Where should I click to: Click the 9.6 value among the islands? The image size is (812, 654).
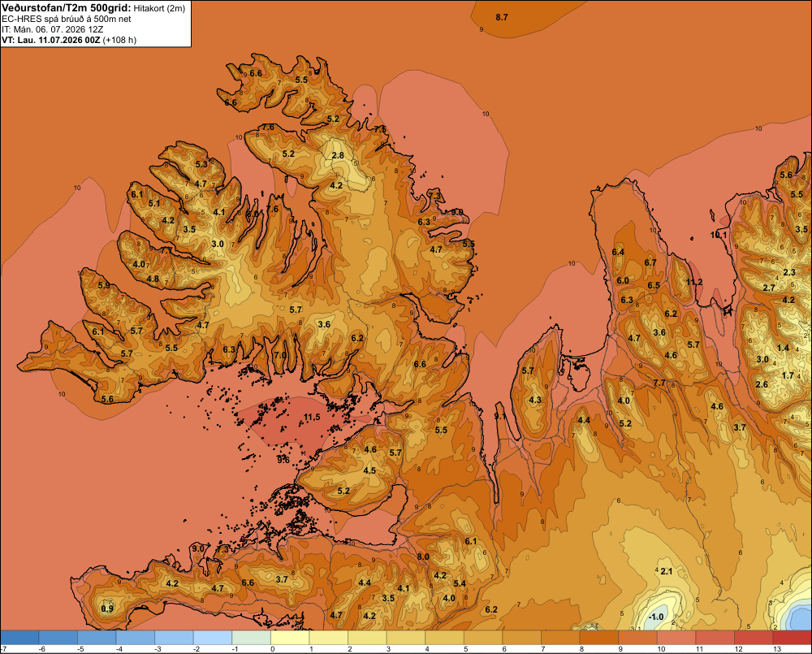(x=283, y=460)
